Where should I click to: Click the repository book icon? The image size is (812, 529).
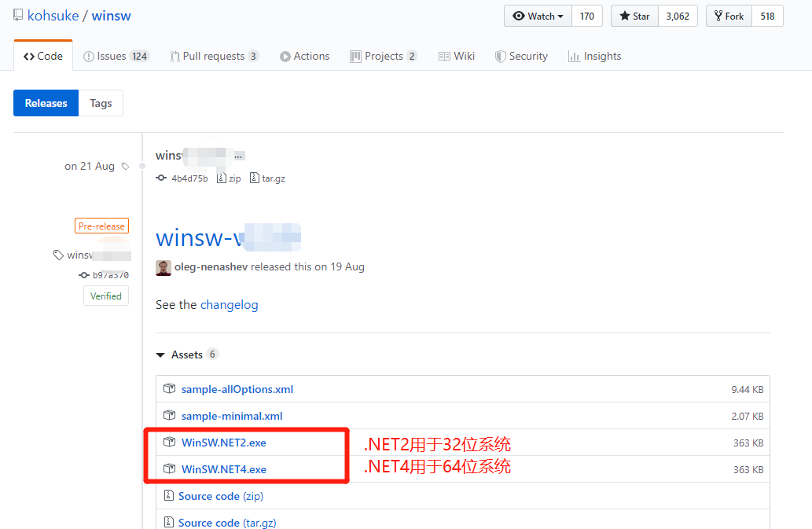(x=18, y=15)
